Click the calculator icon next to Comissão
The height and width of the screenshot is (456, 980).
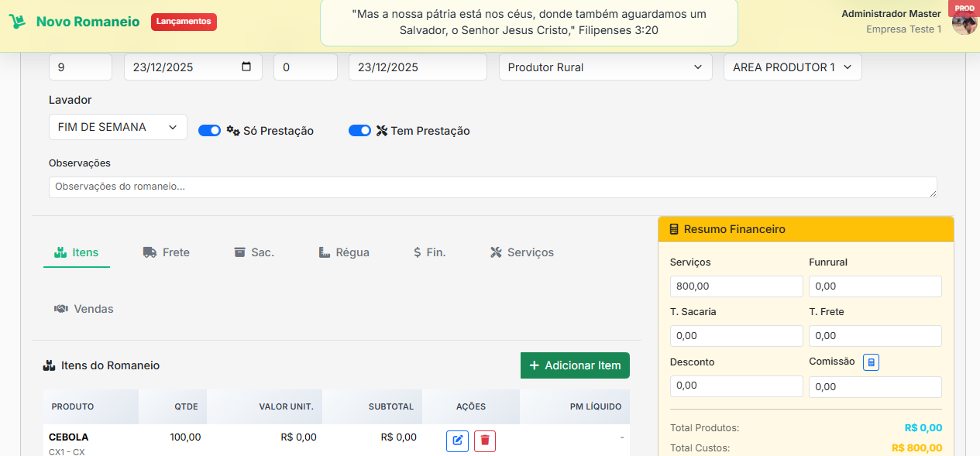coord(871,362)
